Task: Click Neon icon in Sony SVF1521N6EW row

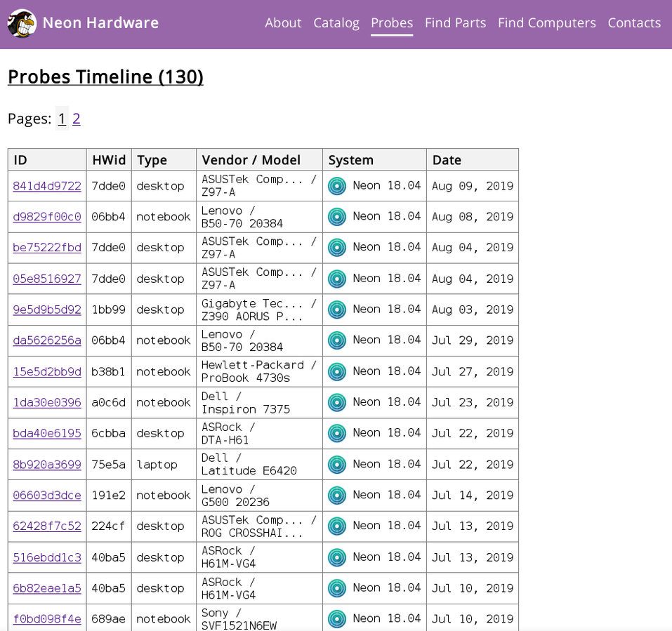Action: (x=337, y=619)
